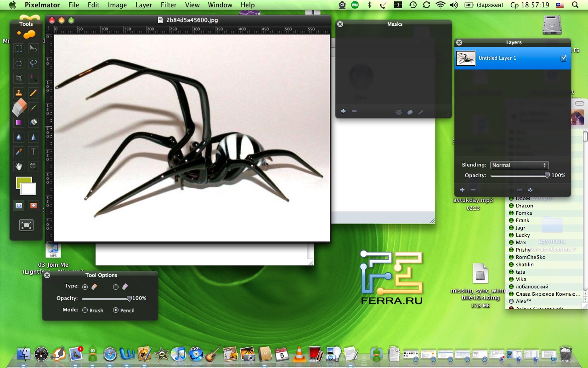The height and width of the screenshot is (368, 588).
Task: Switch to Quick Mask mode icon
Action: pyautogui.click(x=34, y=206)
